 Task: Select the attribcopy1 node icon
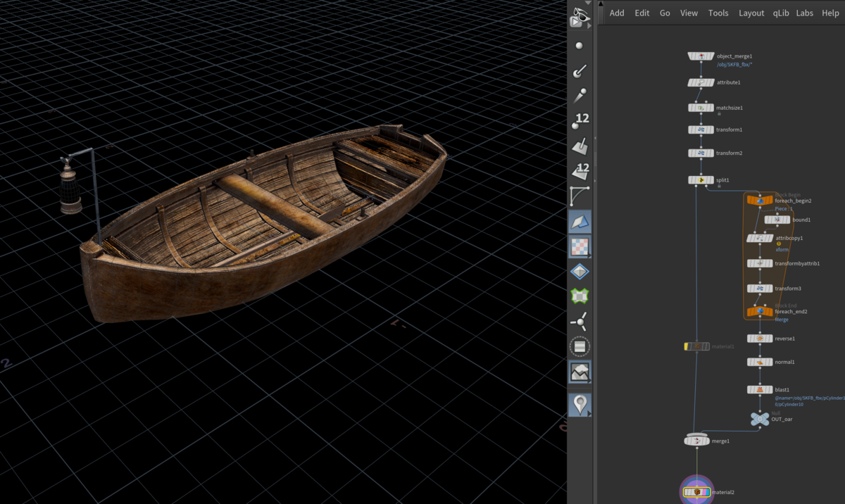coord(760,238)
